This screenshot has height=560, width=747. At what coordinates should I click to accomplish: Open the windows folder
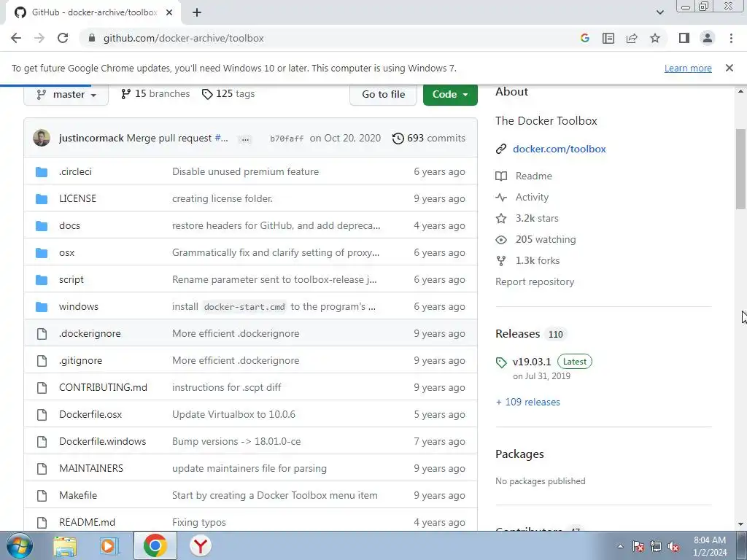pyautogui.click(x=79, y=306)
